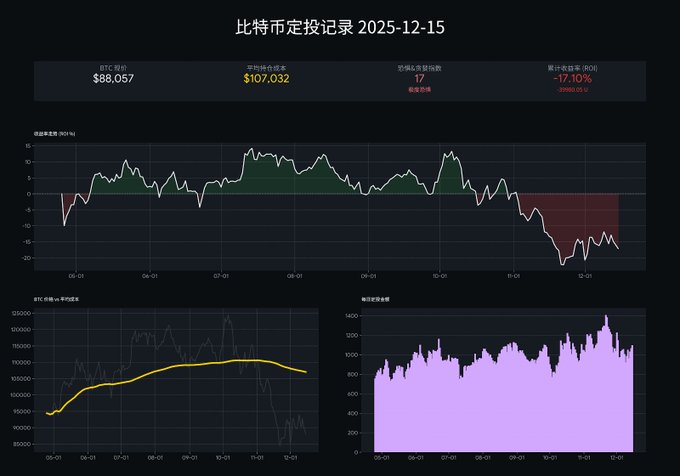Click the purple daily investment bars
The height and width of the screenshot is (476, 680).
500,410
